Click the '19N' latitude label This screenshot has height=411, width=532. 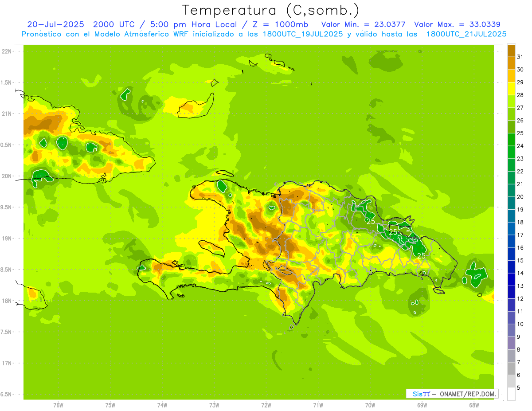7,239
